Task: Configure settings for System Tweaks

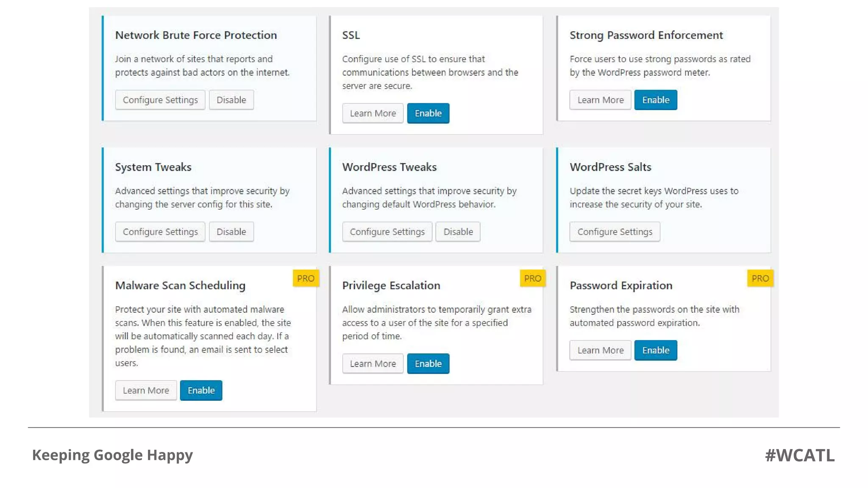Action: point(160,232)
